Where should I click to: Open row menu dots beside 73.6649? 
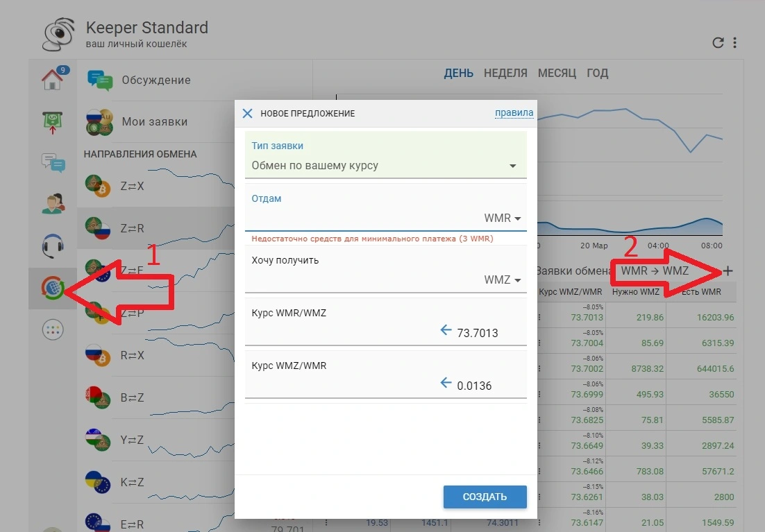(x=539, y=446)
